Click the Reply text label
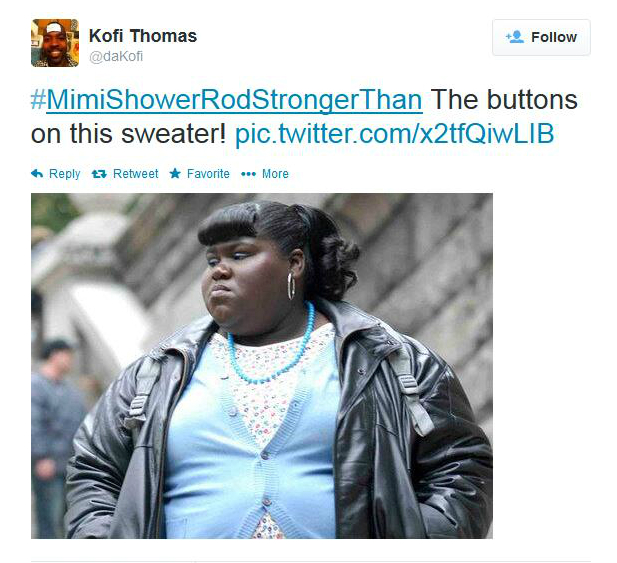Image resolution: width=617 pixels, height=563 pixels. [65, 174]
